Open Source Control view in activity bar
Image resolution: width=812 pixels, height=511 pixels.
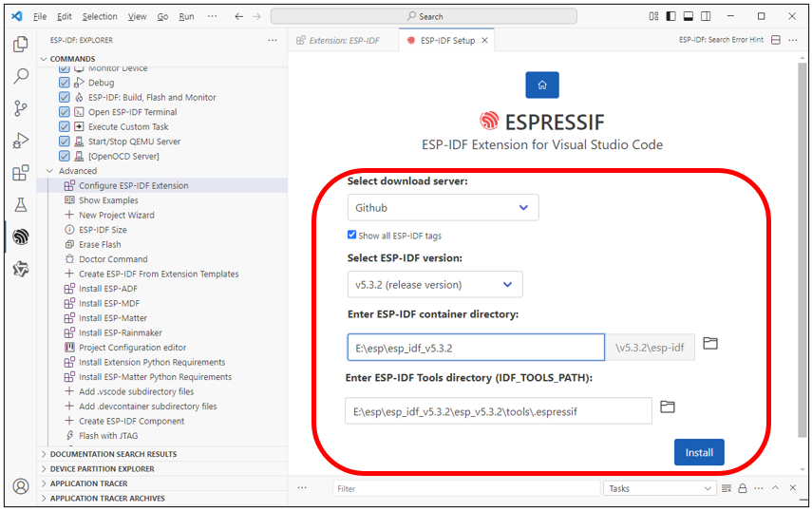pyautogui.click(x=21, y=108)
